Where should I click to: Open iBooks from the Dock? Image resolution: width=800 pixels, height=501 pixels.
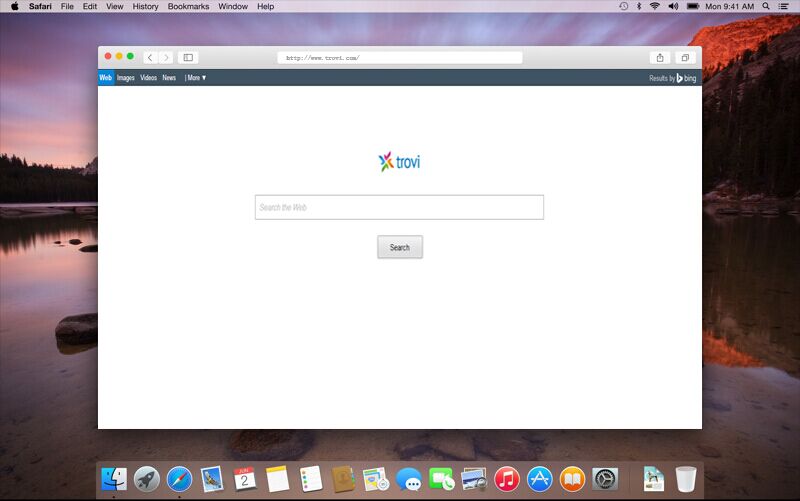click(x=572, y=479)
